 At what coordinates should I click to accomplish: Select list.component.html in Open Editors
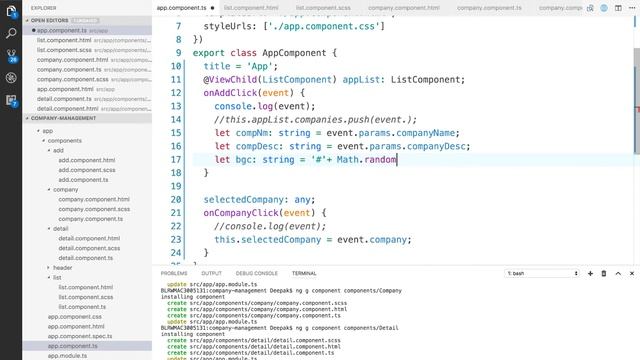point(87,40)
